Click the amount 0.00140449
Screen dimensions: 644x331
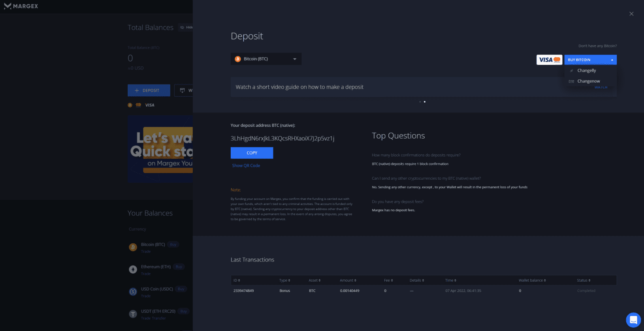(x=350, y=291)
